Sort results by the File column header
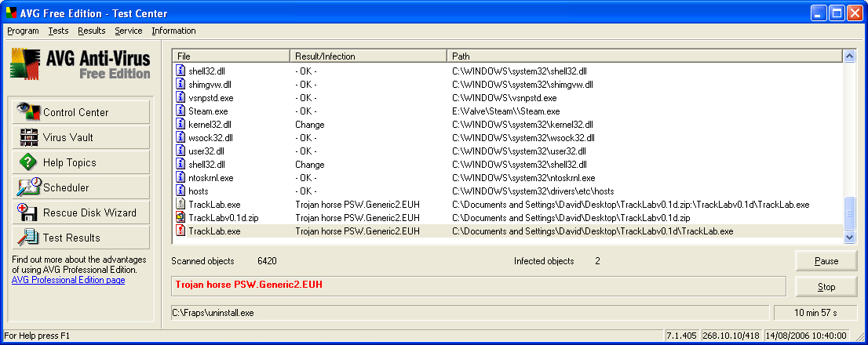Image resolution: width=868 pixels, height=345 pixels. pyautogui.click(x=231, y=56)
